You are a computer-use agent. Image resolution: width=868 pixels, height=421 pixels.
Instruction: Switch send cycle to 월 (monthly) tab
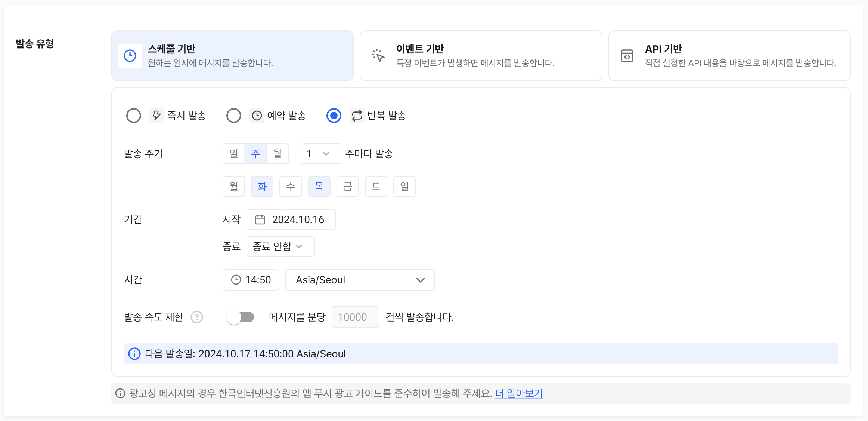pyautogui.click(x=277, y=154)
